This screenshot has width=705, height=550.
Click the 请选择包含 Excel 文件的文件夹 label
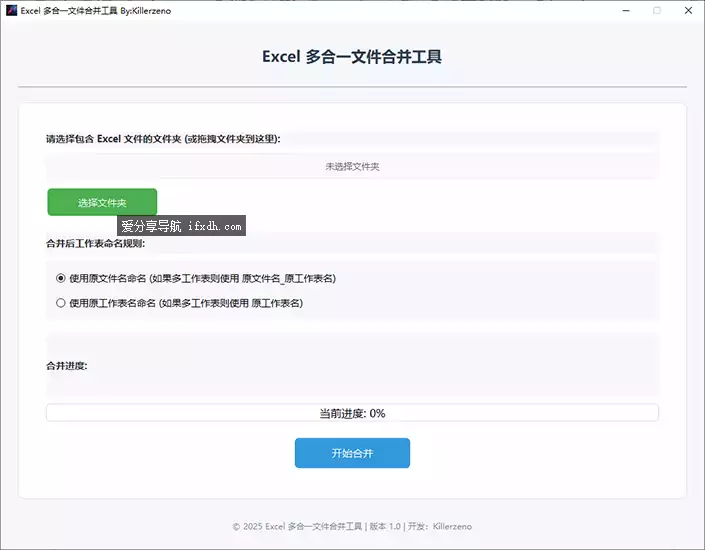pyautogui.click(x=163, y=139)
